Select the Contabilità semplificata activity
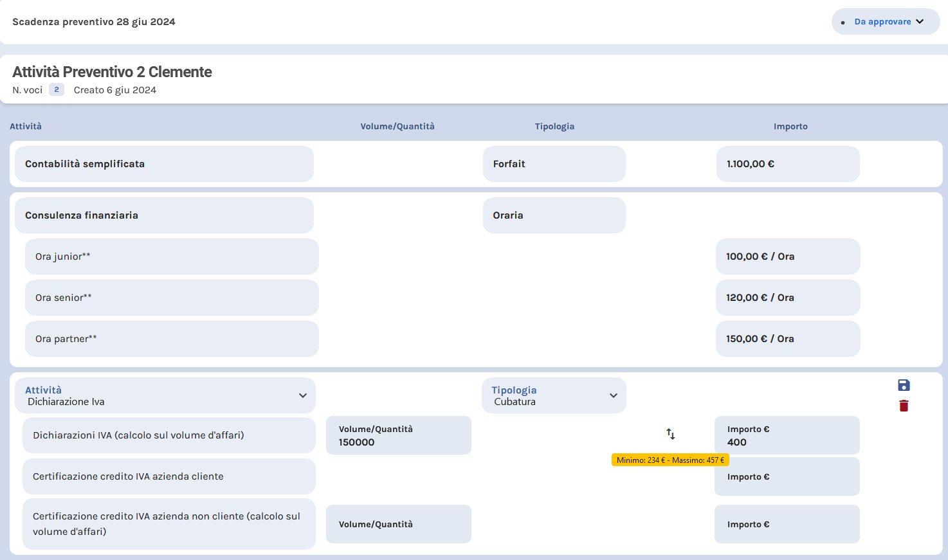The image size is (948, 560). pyautogui.click(x=164, y=164)
